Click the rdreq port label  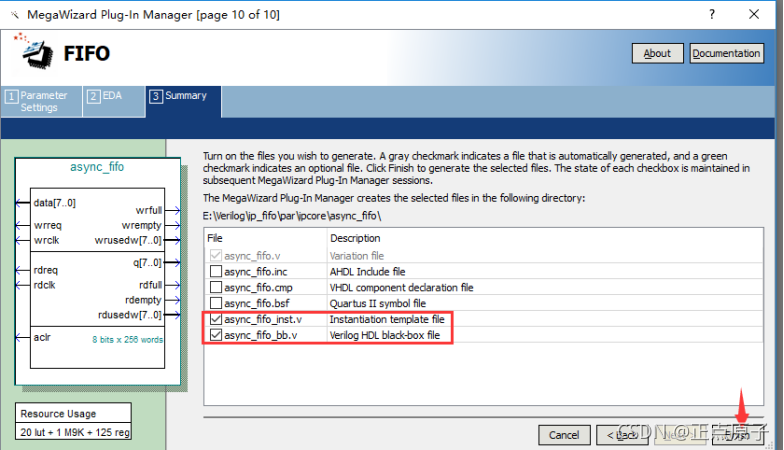point(46,270)
